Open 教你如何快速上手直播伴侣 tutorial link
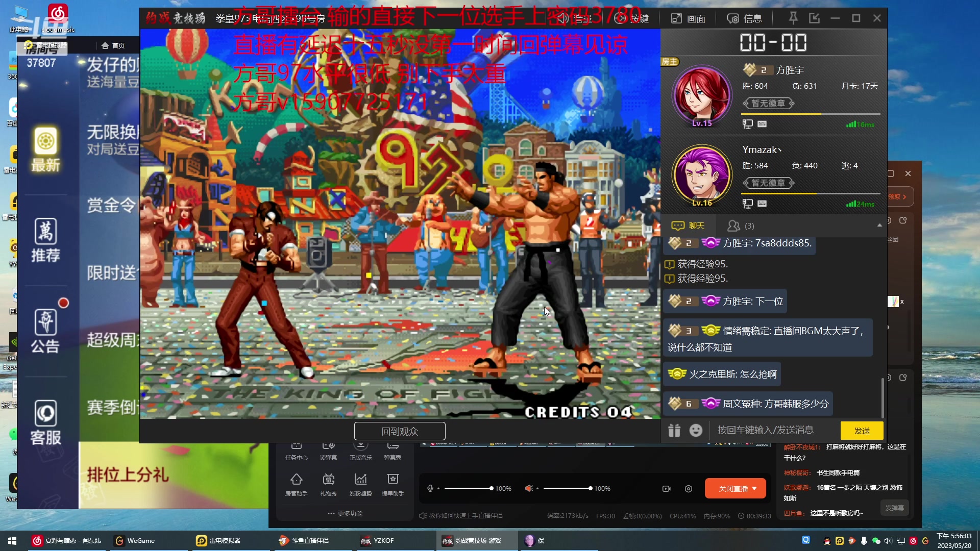 [461, 516]
